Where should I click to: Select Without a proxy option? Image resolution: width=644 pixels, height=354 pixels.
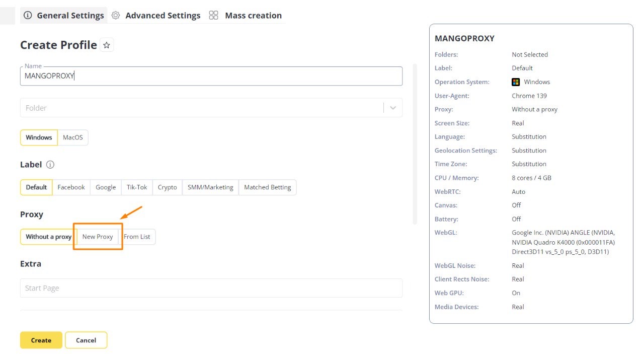click(48, 237)
